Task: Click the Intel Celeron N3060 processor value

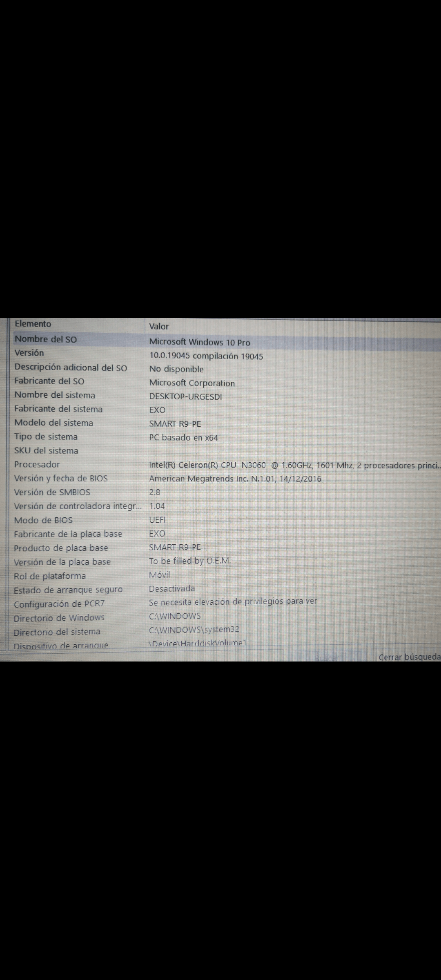Action: pyautogui.click(x=295, y=465)
